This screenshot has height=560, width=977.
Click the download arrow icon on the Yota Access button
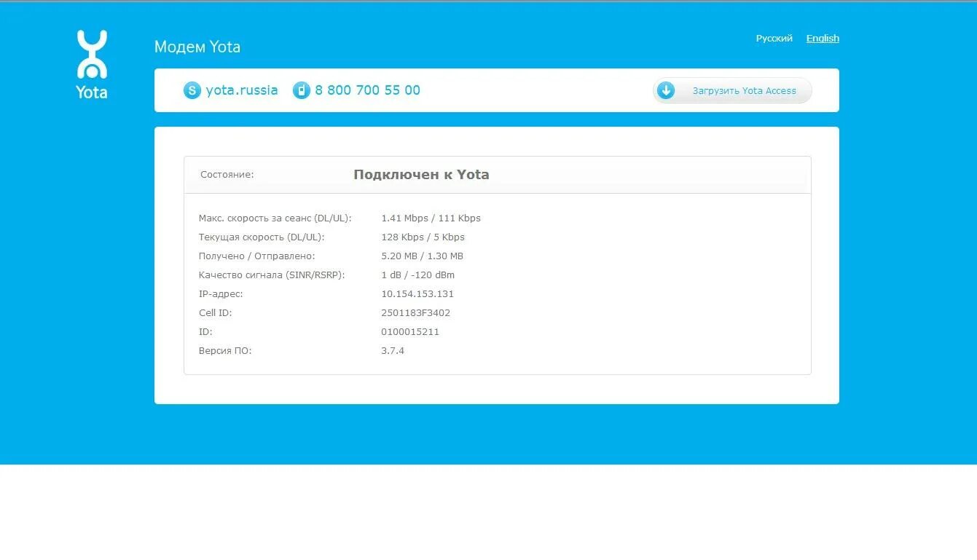point(666,90)
